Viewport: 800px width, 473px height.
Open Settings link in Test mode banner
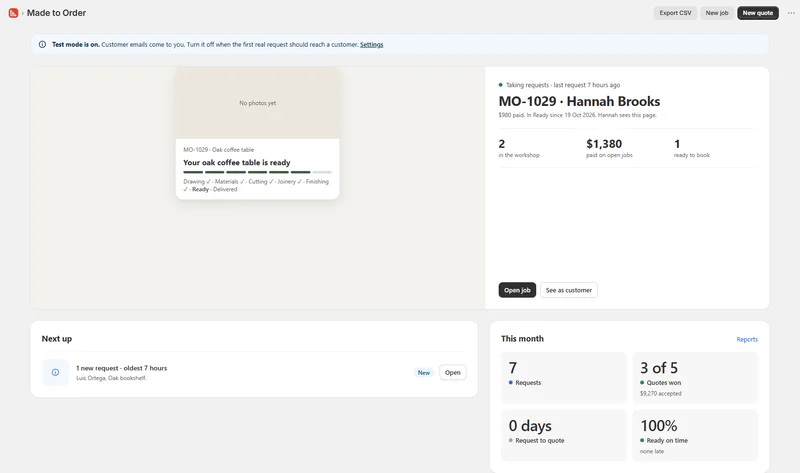[x=371, y=44]
